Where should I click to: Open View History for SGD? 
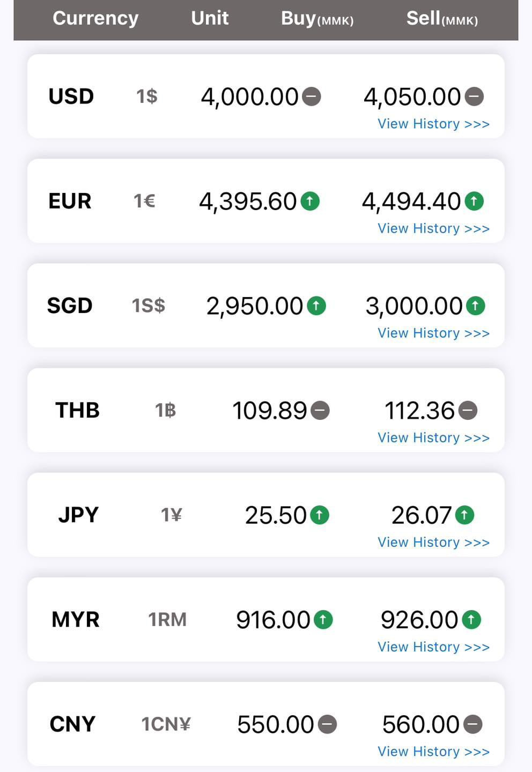(x=433, y=333)
